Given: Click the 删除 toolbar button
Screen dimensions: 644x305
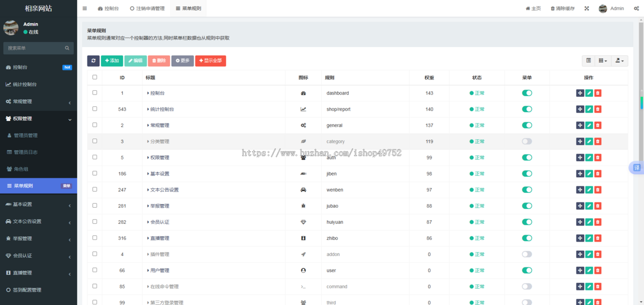Looking at the screenshot, I should click(x=159, y=61).
